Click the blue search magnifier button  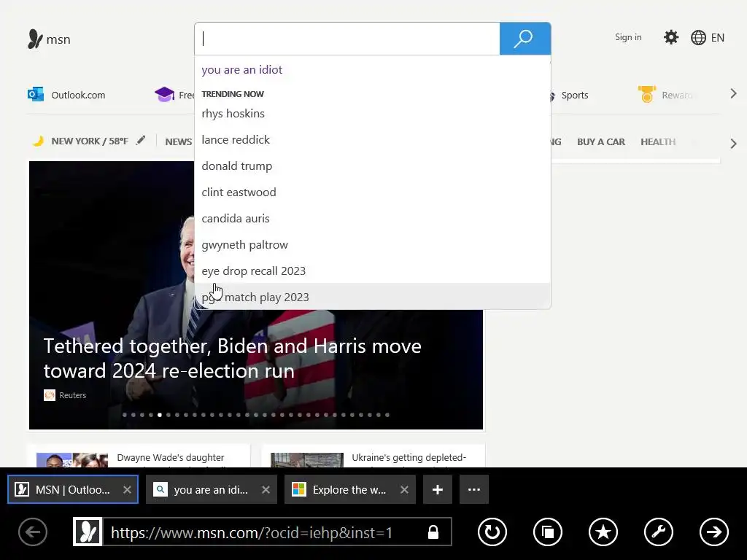click(525, 39)
